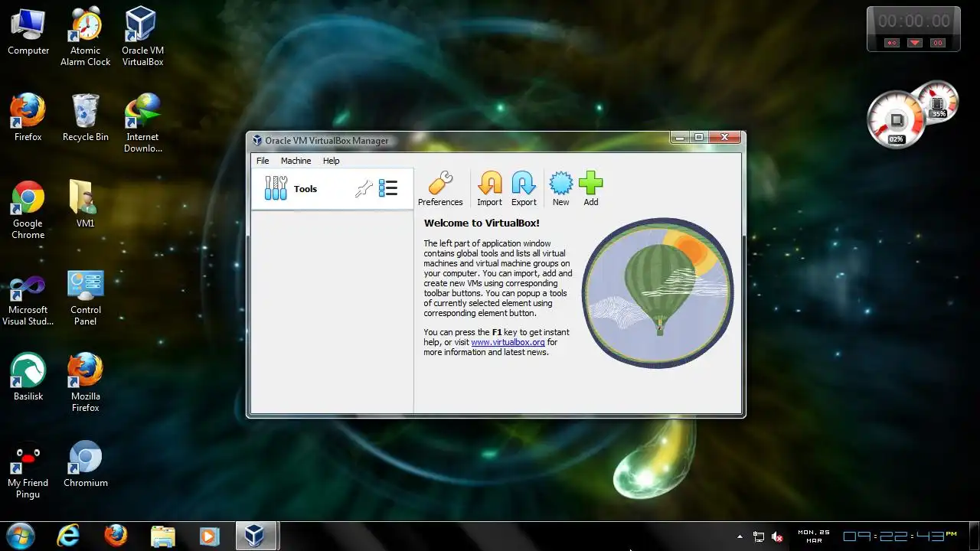Click the timer gadget's left two-dot button
Screen dimensions: 980x551
tap(891, 43)
